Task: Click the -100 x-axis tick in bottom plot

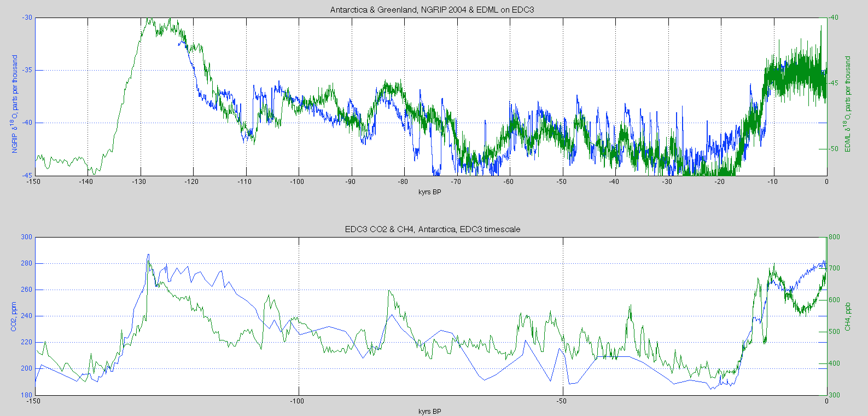Action: pos(297,401)
